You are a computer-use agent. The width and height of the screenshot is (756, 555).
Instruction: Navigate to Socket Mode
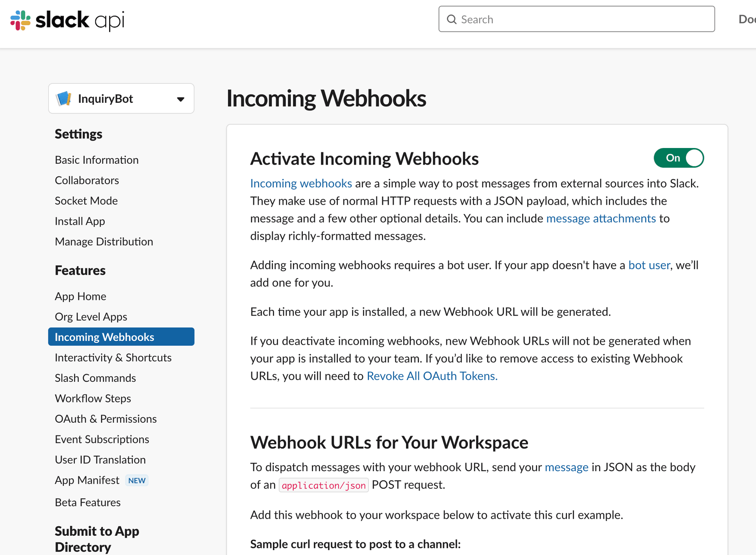(x=86, y=200)
